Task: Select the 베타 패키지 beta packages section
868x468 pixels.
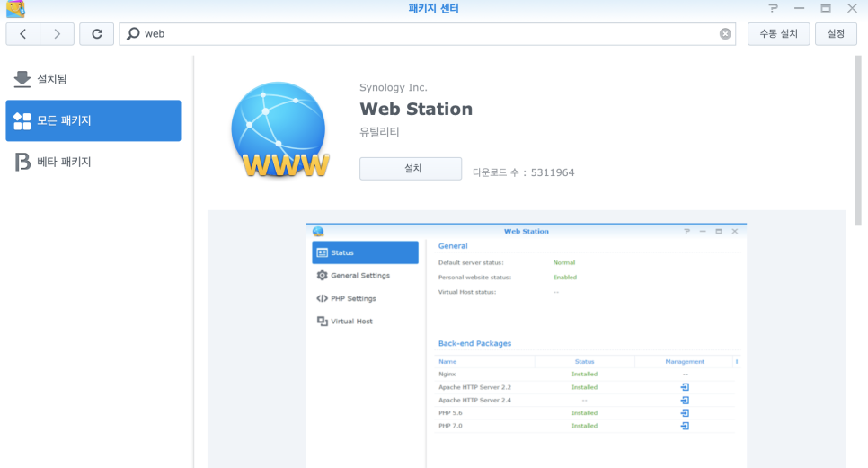Action: [x=93, y=162]
